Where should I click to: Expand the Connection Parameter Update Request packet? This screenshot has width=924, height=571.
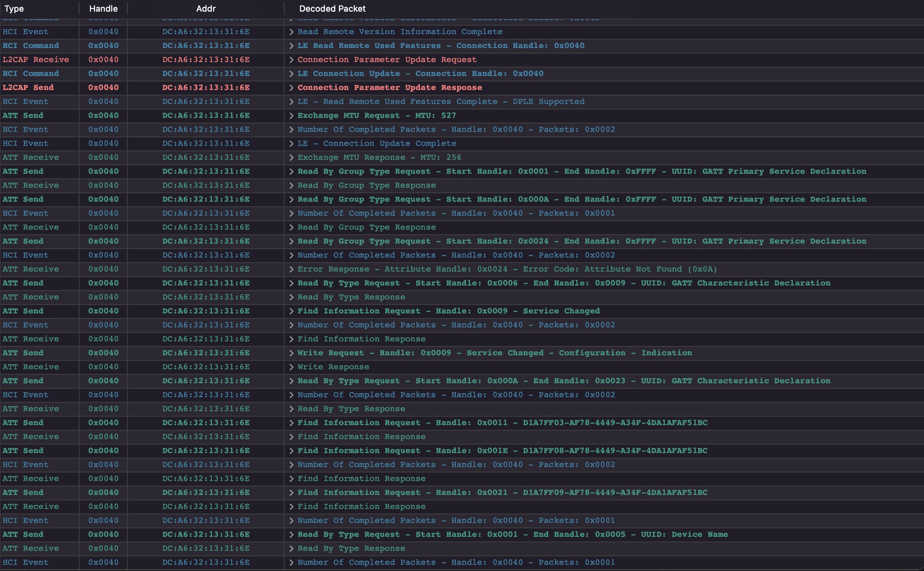290,59
